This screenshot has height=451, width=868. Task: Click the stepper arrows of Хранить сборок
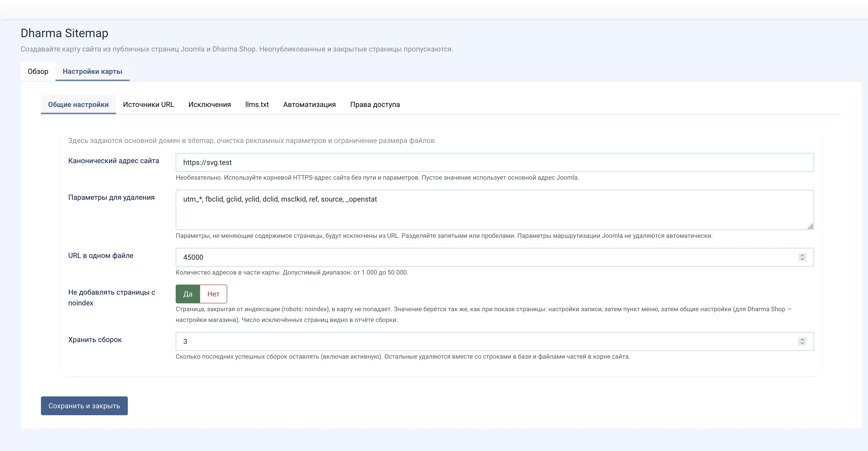[x=802, y=342]
